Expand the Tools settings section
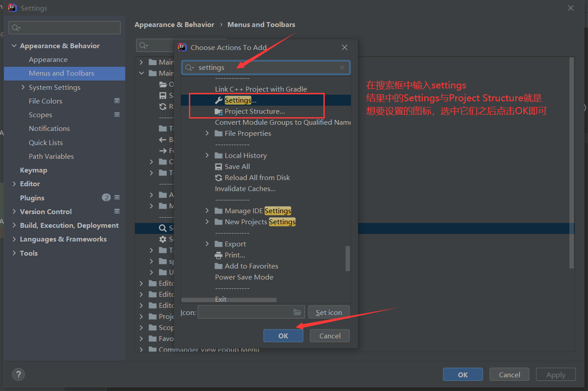 click(x=15, y=253)
